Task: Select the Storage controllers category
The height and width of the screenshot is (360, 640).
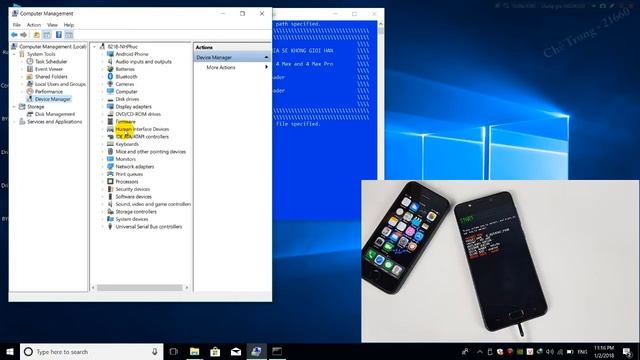Action: tap(136, 212)
